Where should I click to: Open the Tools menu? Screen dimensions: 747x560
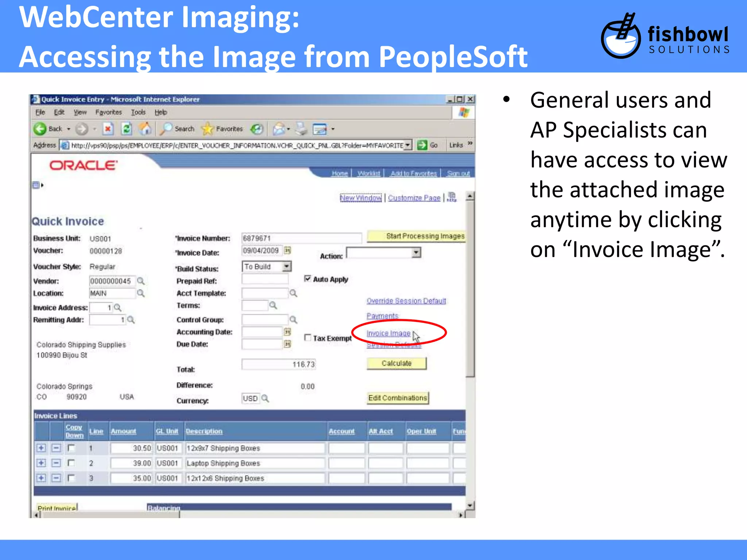click(138, 112)
